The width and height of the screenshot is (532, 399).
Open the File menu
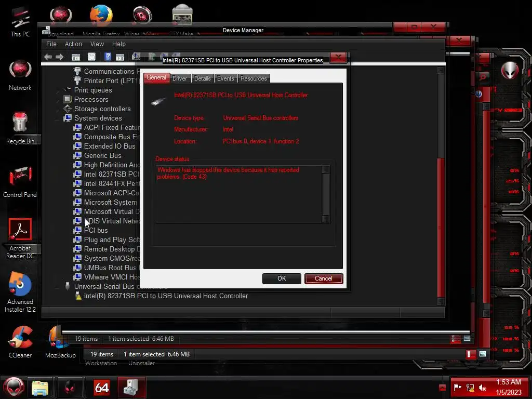pyautogui.click(x=51, y=44)
